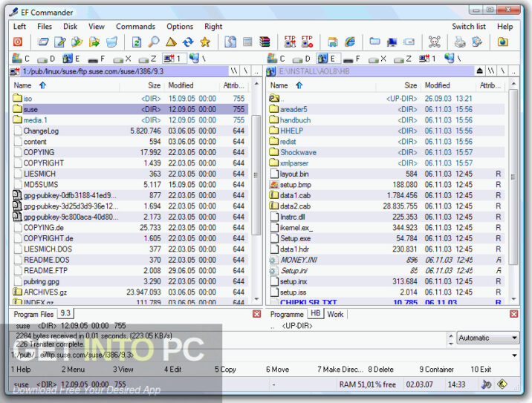Click the left panel FTP path field
This screenshot has height=403, width=532.
125,71
